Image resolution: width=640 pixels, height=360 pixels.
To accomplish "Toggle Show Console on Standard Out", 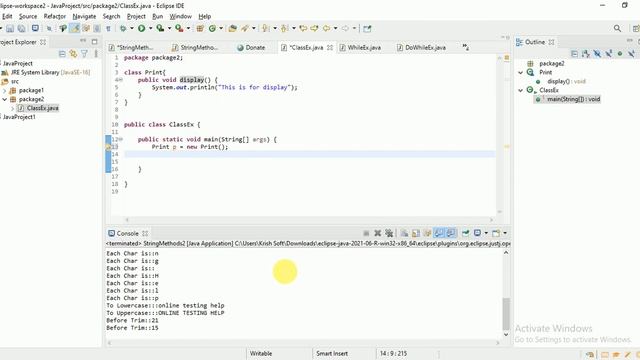I will click(439, 233).
